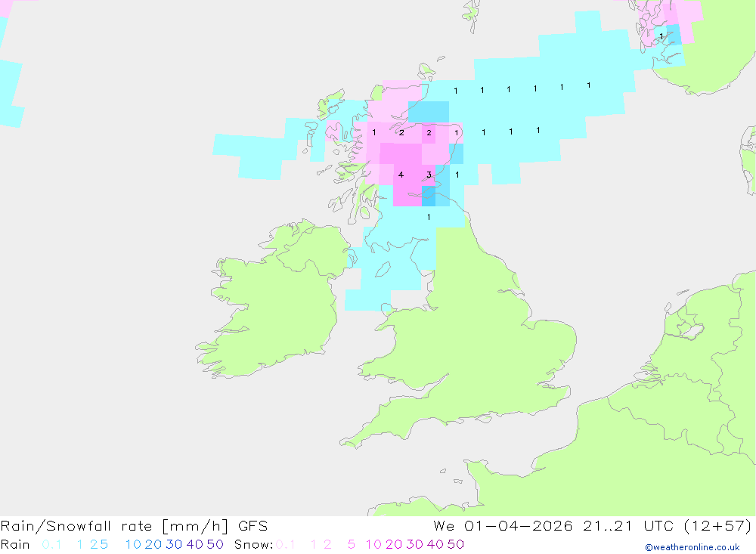756x554 pixels.
Task: Select the blue 20 rain legend value
Action: 153,544
